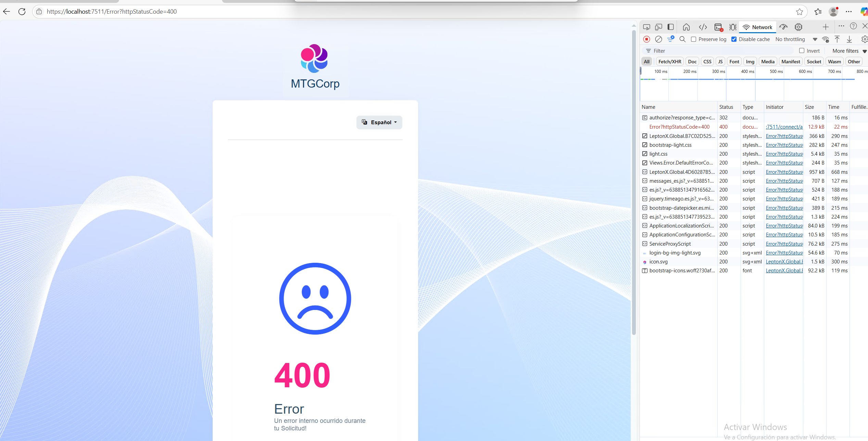868x441 pixels.
Task: Switch to the Network tab
Action: (758, 27)
